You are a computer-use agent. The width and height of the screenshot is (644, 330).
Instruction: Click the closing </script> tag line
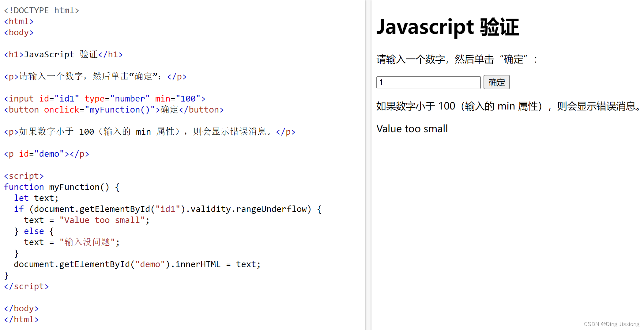pyautogui.click(x=26, y=286)
